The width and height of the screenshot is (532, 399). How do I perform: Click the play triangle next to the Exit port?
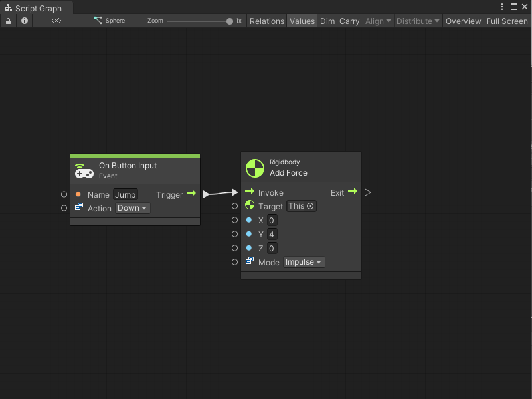tap(367, 192)
